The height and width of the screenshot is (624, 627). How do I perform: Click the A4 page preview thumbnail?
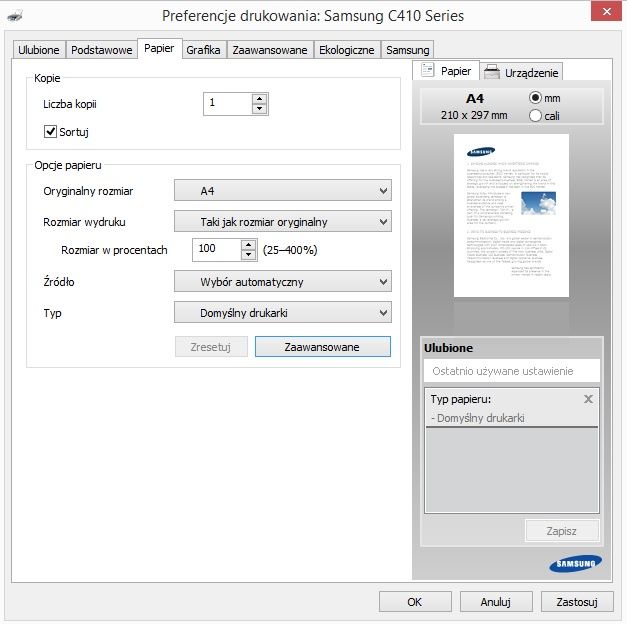coord(511,215)
